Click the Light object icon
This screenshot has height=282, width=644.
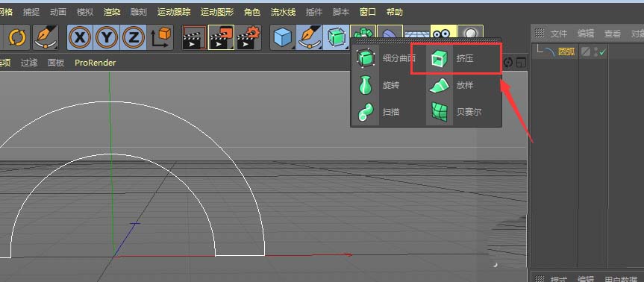(x=470, y=32)
